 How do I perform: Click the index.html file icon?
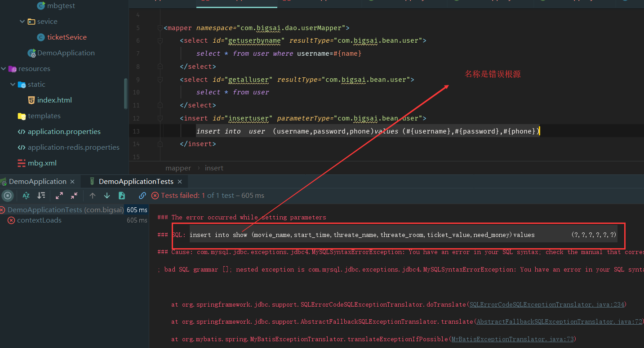31,100
